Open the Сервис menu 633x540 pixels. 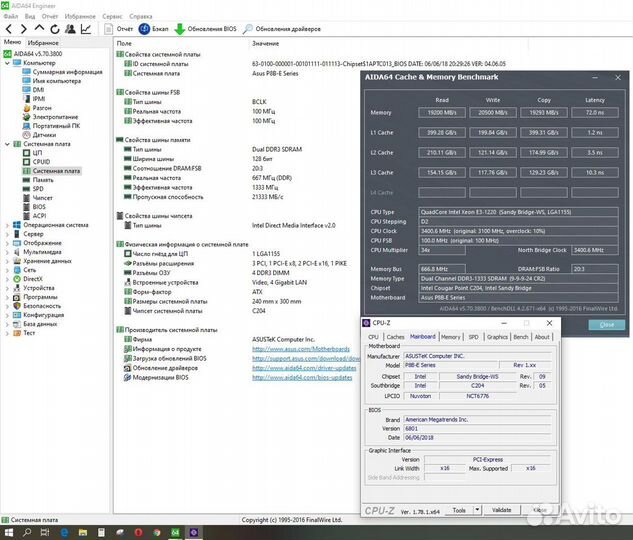pyautogui.click(x=112, y=16)
